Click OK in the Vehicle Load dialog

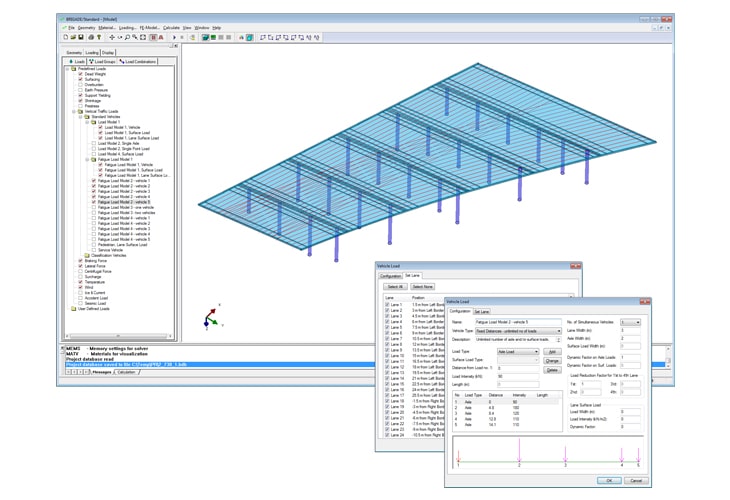pyautogui.click(x=609, y=480)
